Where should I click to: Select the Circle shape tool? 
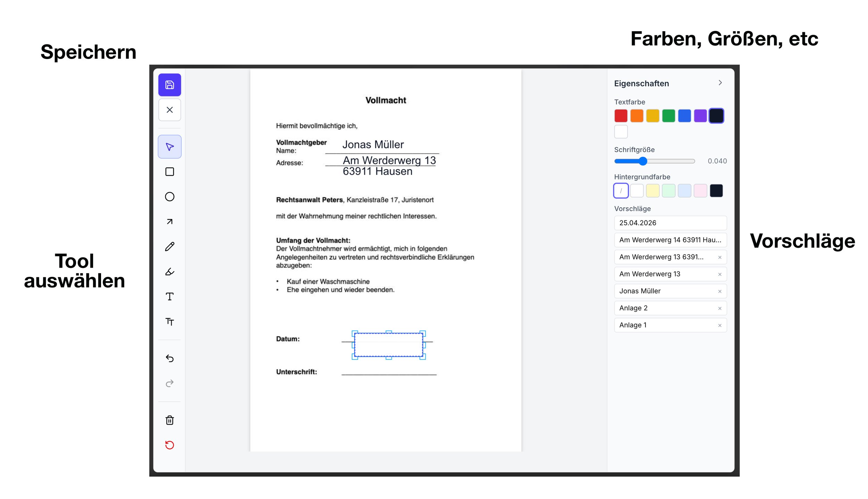pos(169,197)
